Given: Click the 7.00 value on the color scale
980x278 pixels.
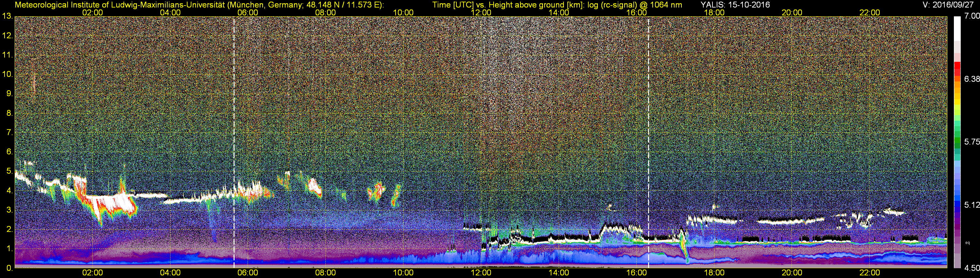Looking at the screenshot, I should pyautogui.click(x=972, y=16).
